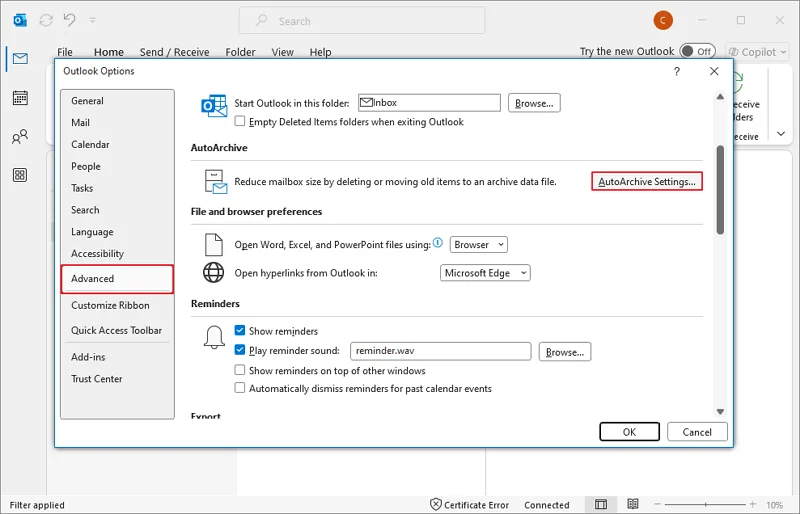This screenshot has width=800, height=514.
Task: Close the Outlook Options dialog
Action: (x=714, y=71)
